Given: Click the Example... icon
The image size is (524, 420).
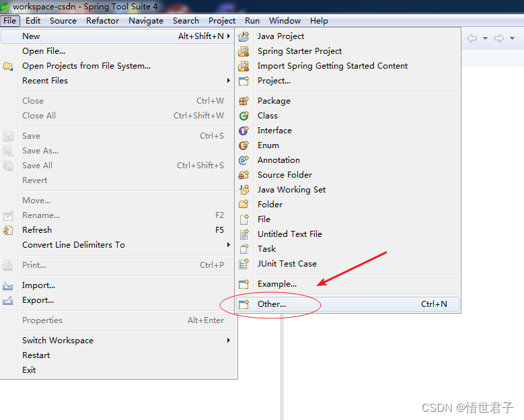Looking at the screenshot, I should pos(244,284).
